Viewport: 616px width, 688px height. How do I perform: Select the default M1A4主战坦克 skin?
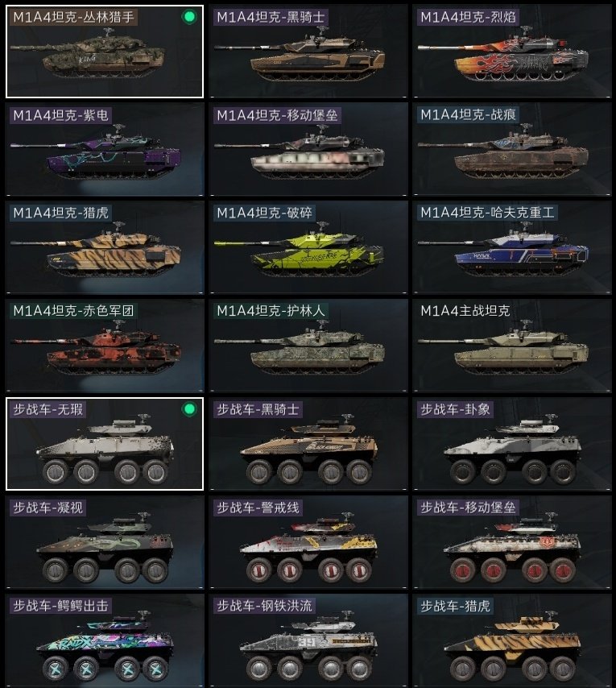(x=511, y=346)
